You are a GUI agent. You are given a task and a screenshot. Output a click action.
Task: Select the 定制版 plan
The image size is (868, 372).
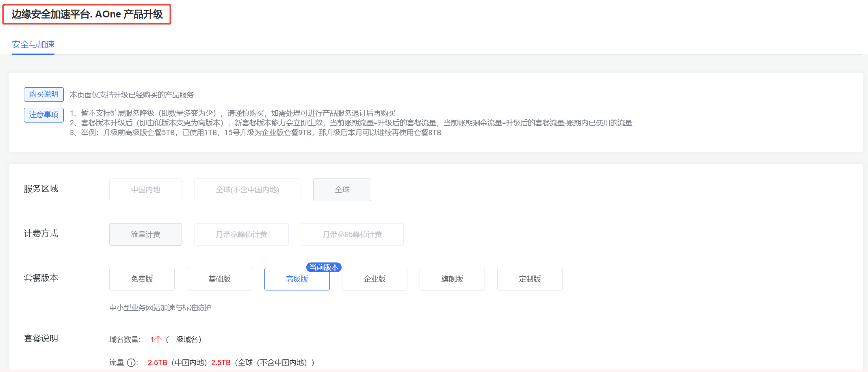point(530,279)
